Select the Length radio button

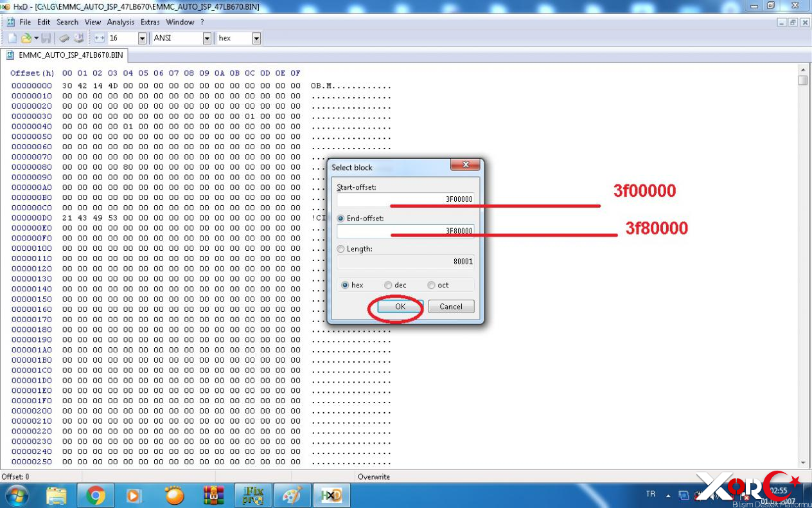click(x=341, y=249)
